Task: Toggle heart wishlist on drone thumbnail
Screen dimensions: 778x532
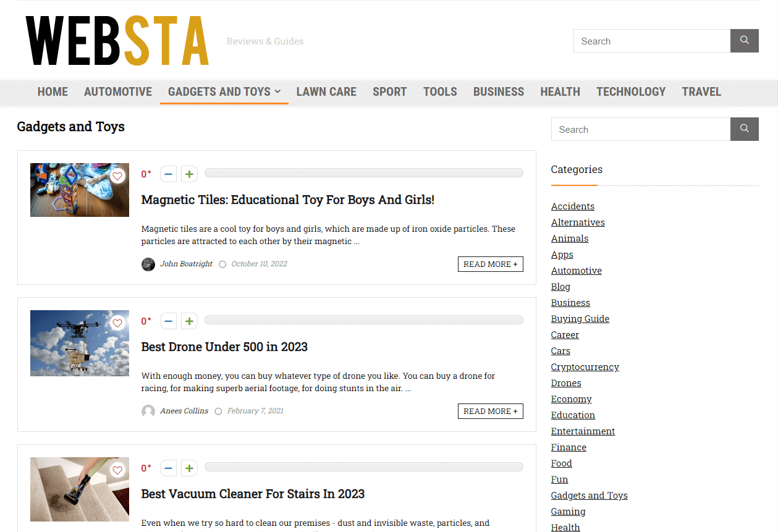Action: 117,323
